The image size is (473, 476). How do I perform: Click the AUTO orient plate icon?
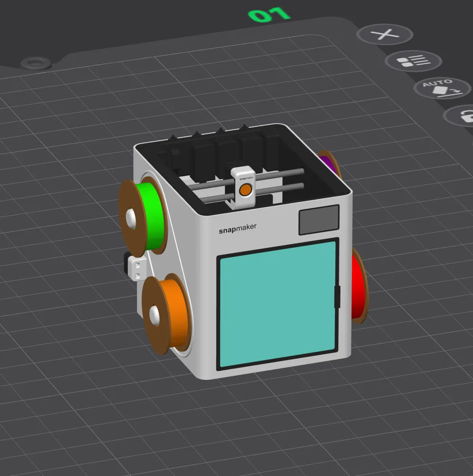point(442,88)
